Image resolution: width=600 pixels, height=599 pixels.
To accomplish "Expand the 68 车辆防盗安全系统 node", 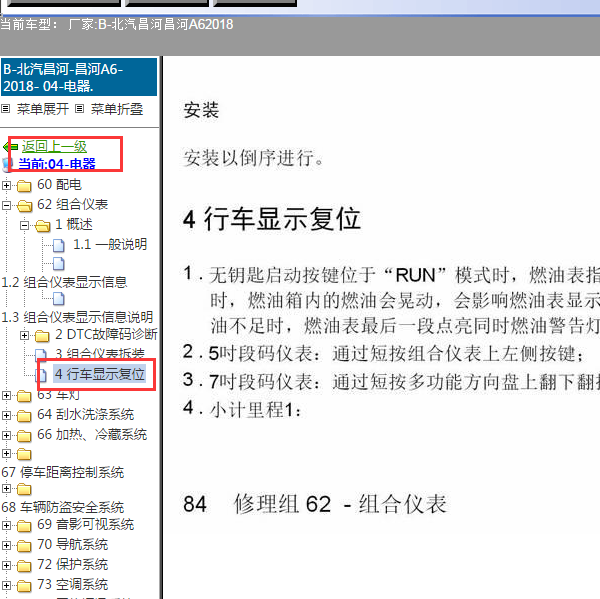I will [6, 488].
